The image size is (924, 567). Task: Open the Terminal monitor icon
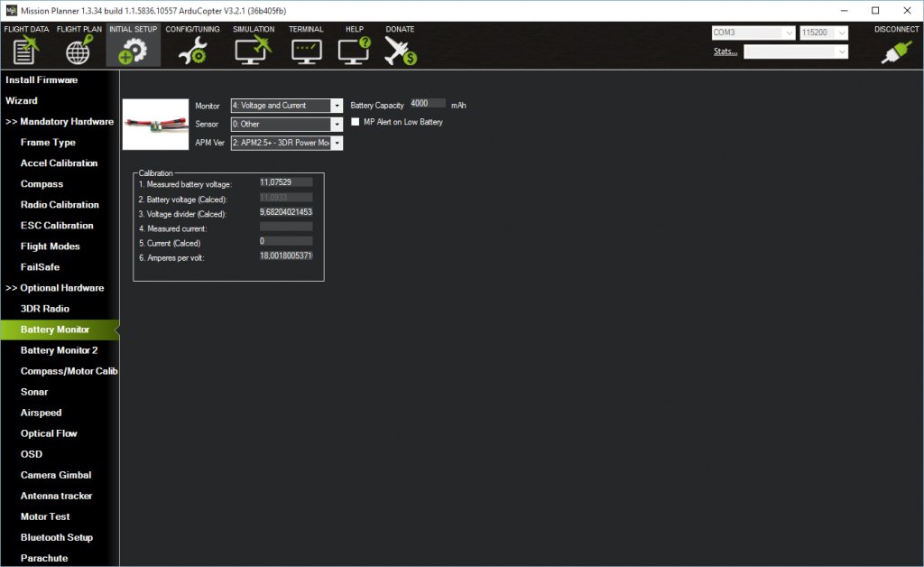[307, 51]
